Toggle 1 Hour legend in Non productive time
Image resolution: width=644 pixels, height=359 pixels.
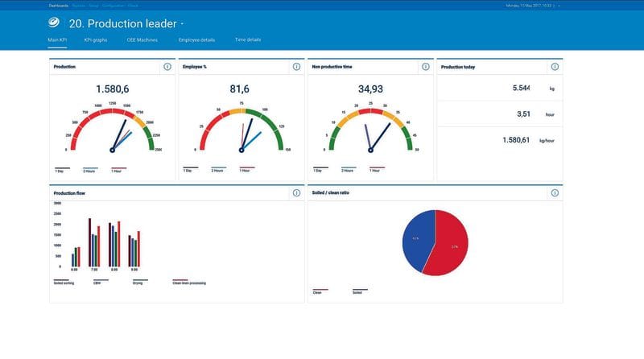point(376,170)
